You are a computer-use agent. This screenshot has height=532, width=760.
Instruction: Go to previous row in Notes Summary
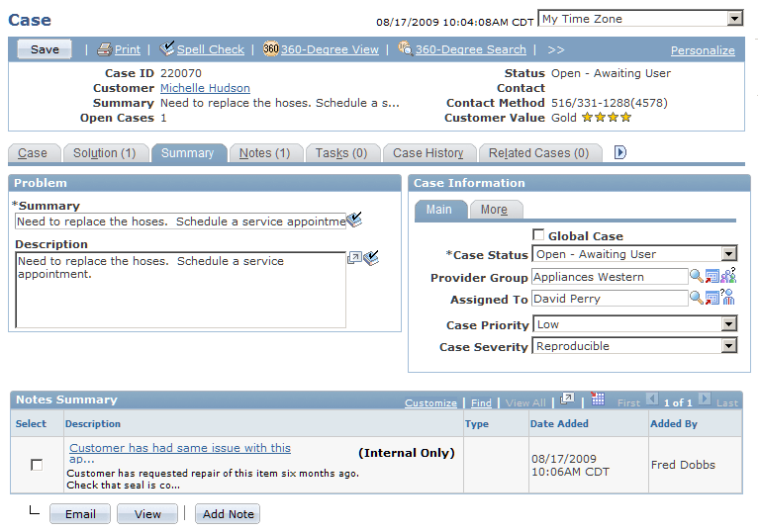coord(652,399)
